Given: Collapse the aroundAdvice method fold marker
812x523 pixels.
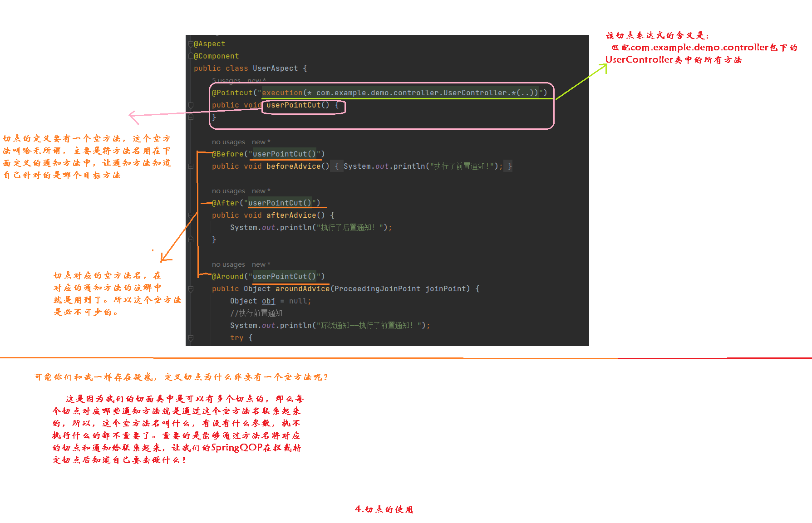Looking at the screenshot, I should [191, 289].
